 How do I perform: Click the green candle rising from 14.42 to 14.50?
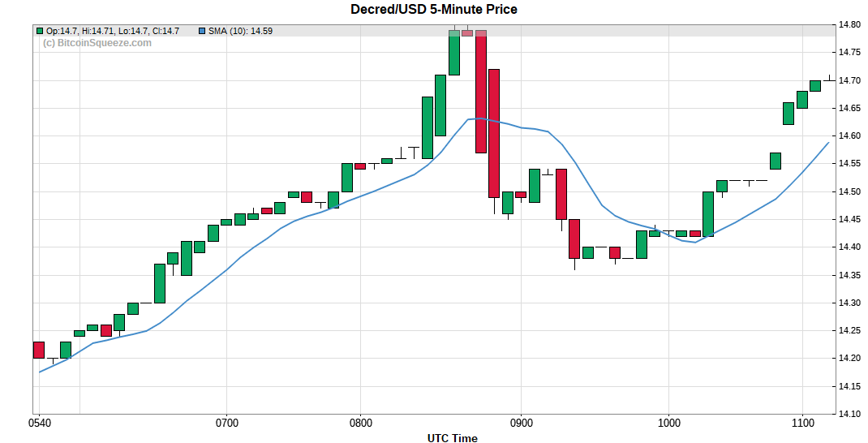click(x=708, y=214)
